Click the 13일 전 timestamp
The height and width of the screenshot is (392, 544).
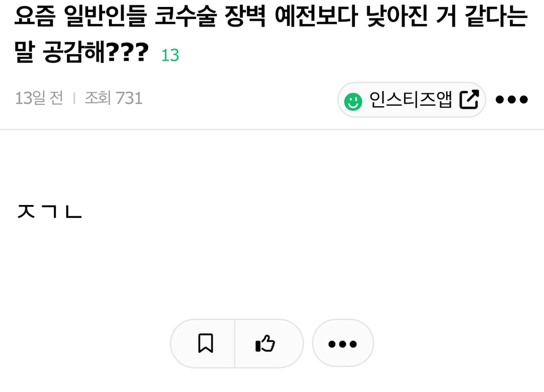pyautogui.click(x=39, y=98)
